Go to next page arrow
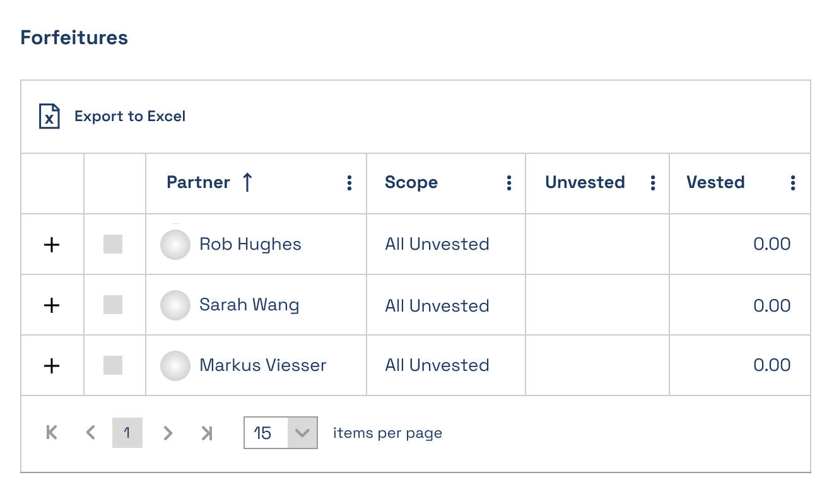Screen dimensions: 834x504 (168, 433)
